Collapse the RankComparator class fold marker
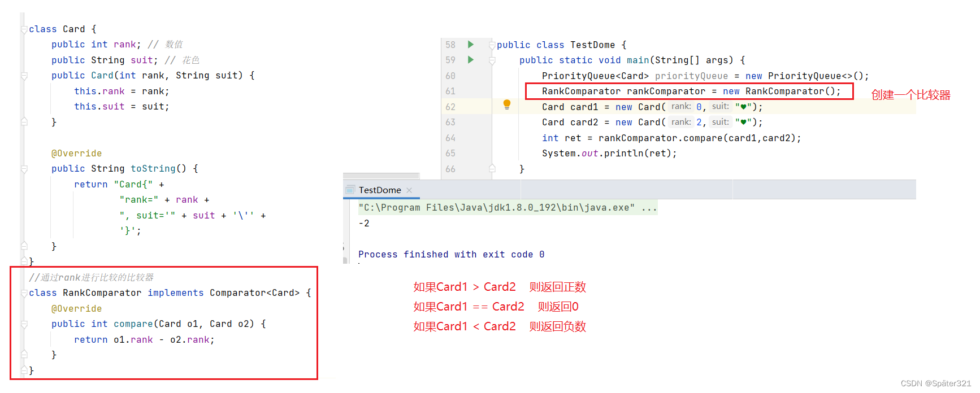The height and width of the screenshot is (393, 980). (x=24, y=293)
